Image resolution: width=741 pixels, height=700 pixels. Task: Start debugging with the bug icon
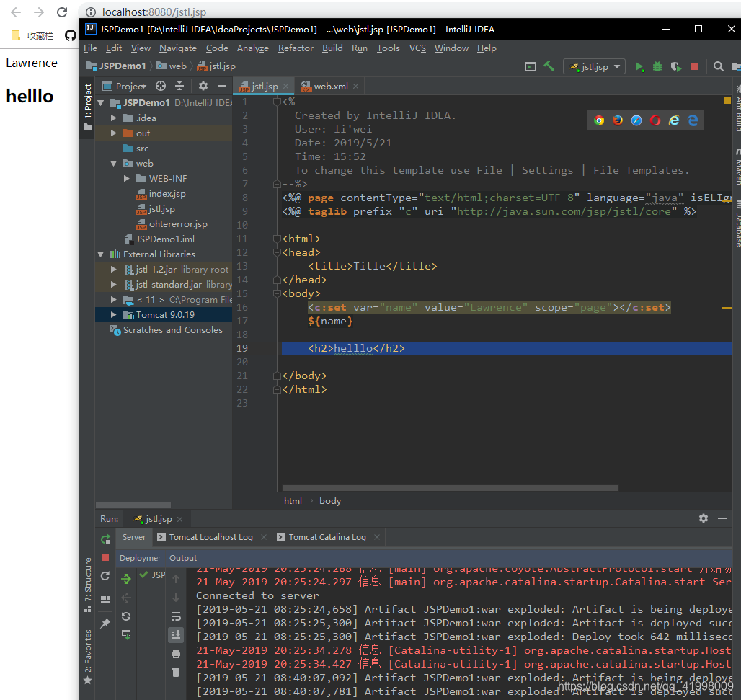(x=657, y=66)
